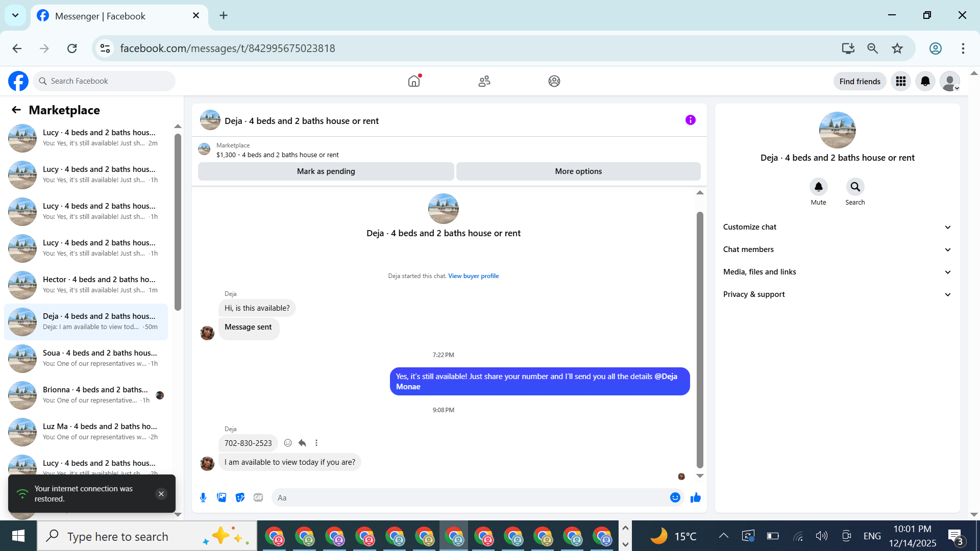Open the sticker picker icon

click(x=240, y=497)
